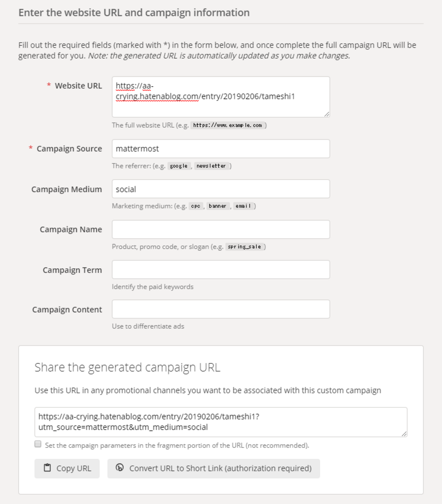
Task: Click inside the Website URL text area
Action: (x=221, y=97)
